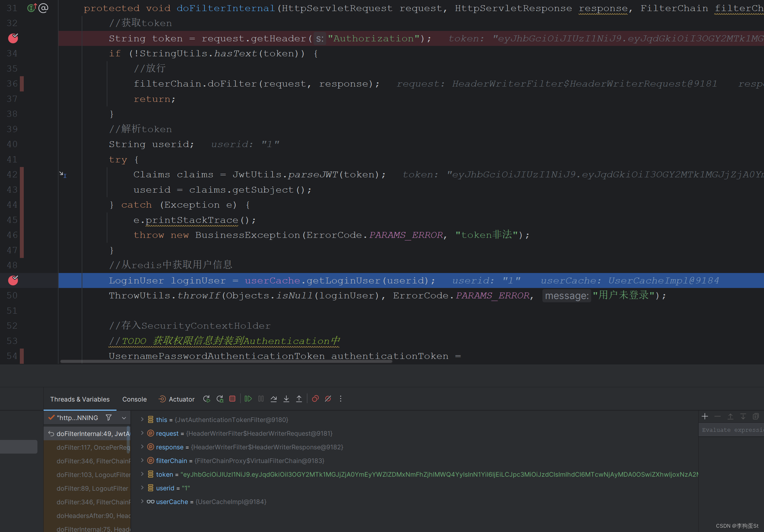This screenshot has height=532, width=764.
Task: Expand the 'filterChain' variable node
Action: (142, 460)
